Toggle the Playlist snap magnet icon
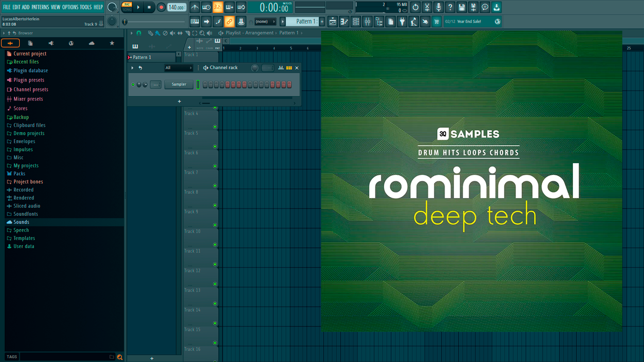 tap(139, 33)
